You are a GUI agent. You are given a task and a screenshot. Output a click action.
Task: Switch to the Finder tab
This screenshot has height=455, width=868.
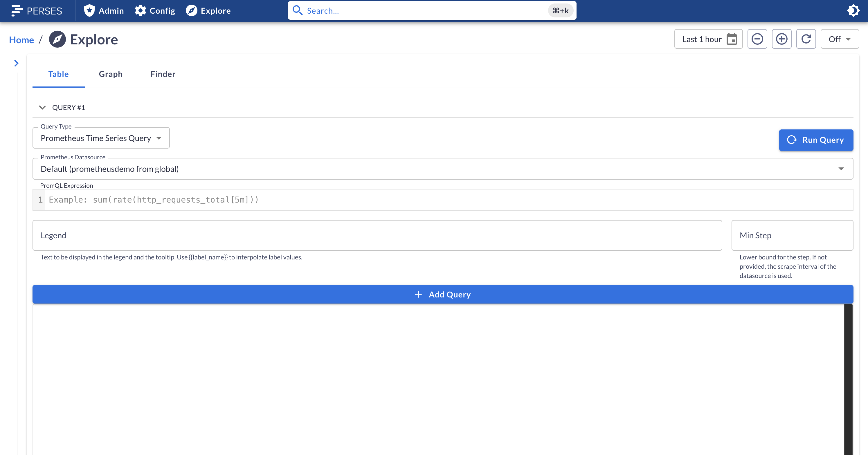163,74
